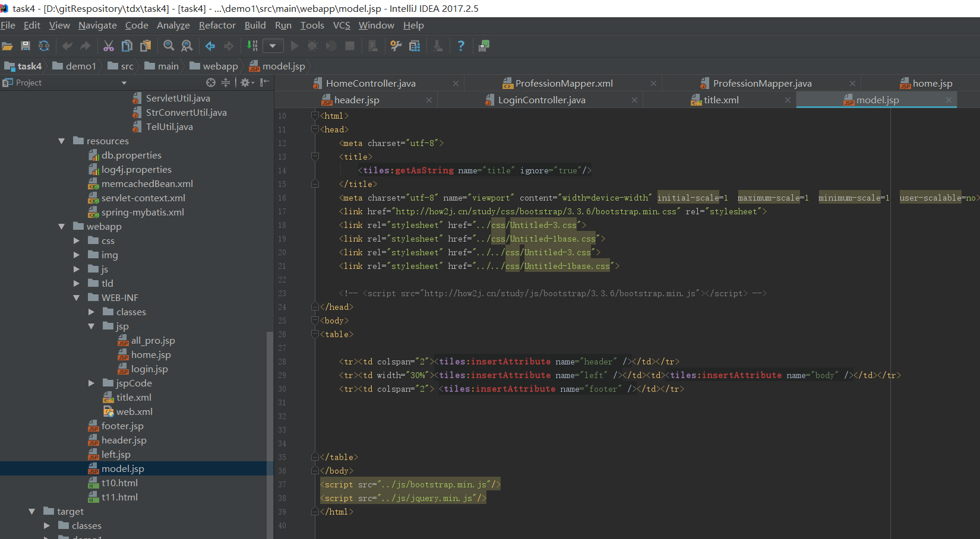Viewport: 980px width, 539px height.
Task: Click the Replace icon in toolbar
Action: pyautogui.click(x=187, y=46)
